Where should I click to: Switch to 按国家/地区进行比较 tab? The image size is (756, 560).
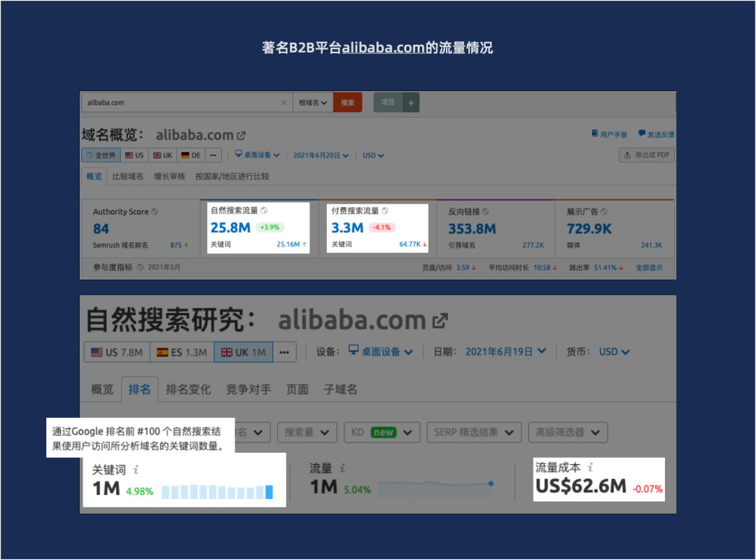[232, 176]
